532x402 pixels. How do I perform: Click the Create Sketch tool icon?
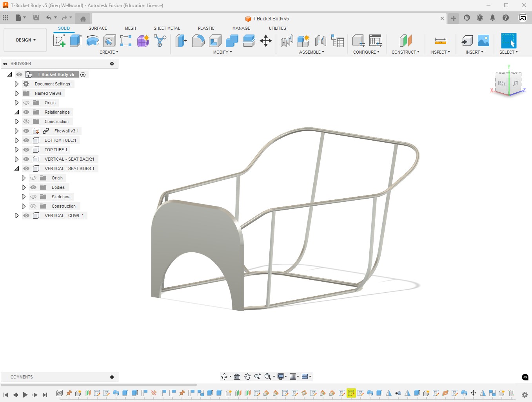[x=59, y=41]
